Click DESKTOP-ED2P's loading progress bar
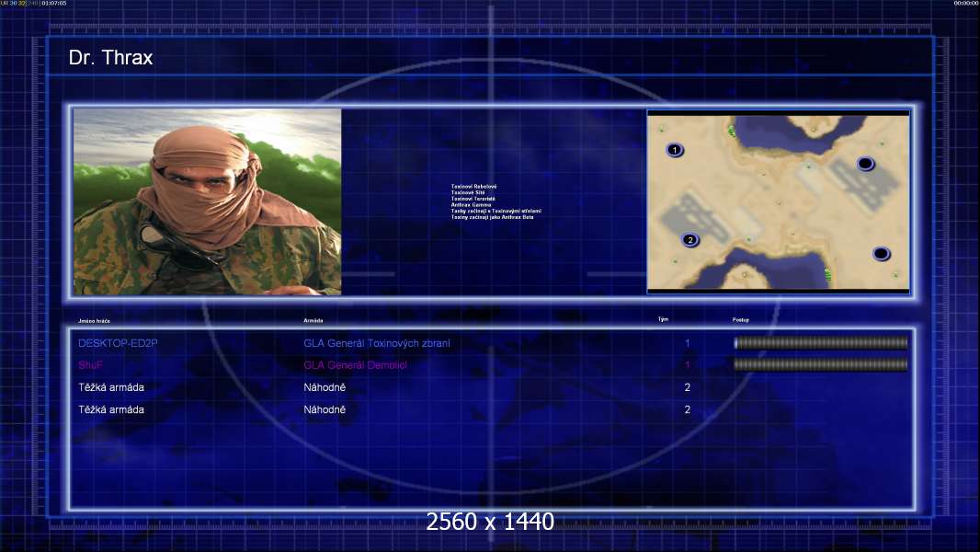The image size is (980, 552). tap(821, 342)
